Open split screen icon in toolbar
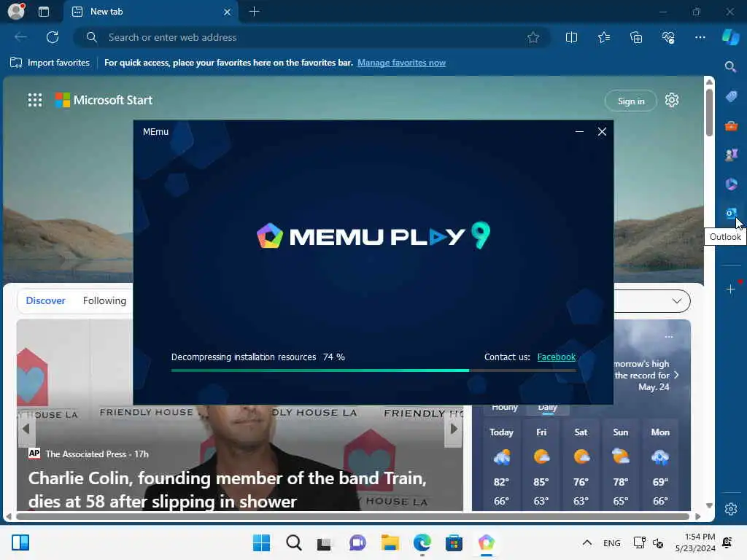Screen dimensions: 747x560 [x=571, y=37]
